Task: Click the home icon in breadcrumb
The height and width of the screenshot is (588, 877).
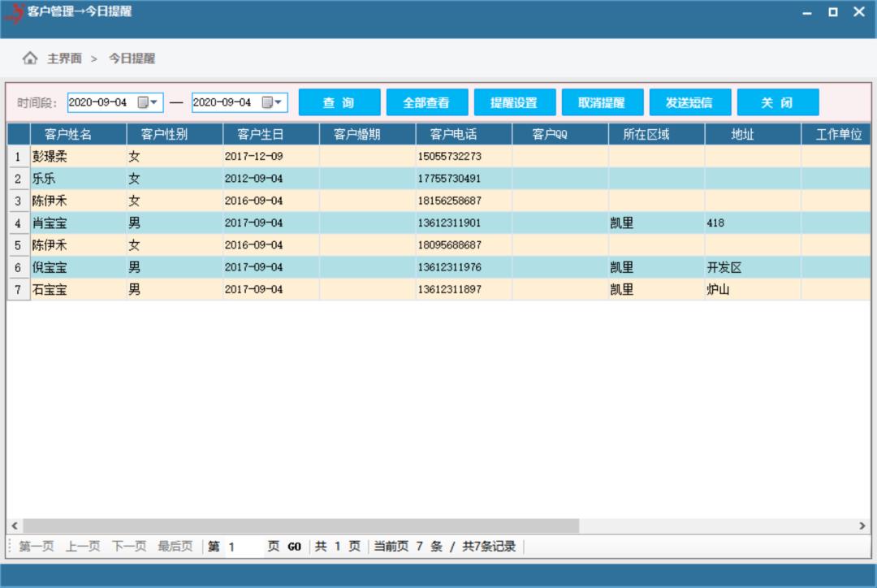Action: pos(30,58)
